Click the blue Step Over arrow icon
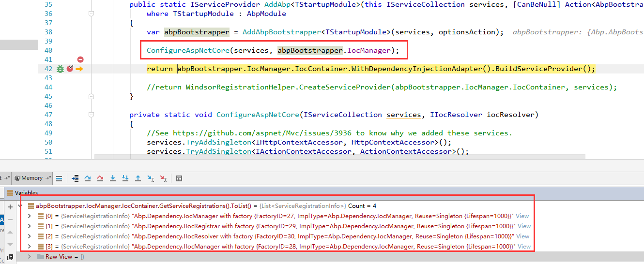The image size is (644, 264). tap(88, 178)
